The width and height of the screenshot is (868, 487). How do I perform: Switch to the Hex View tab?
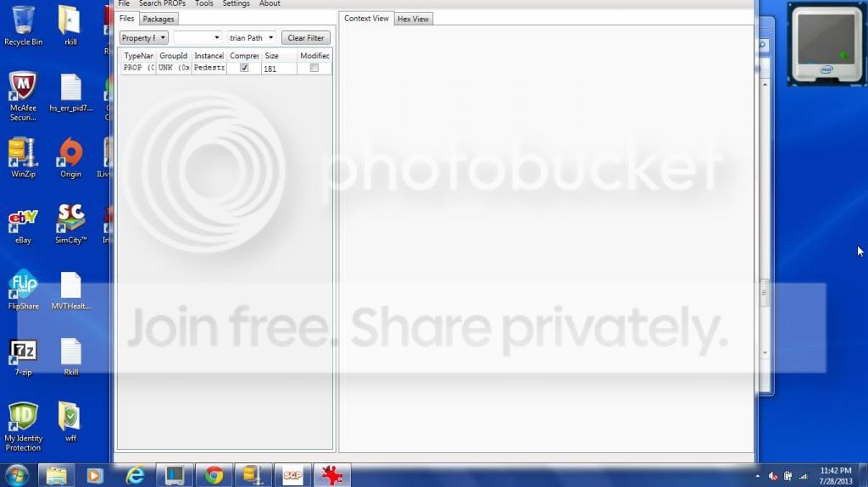(413, 19)
